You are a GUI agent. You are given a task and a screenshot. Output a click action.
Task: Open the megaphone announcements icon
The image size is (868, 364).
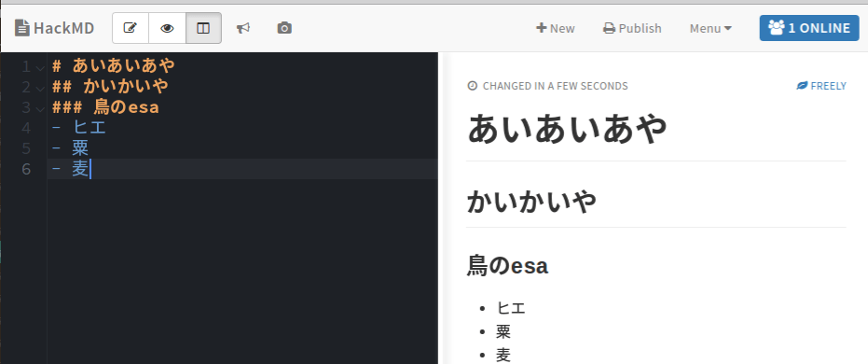(243, 28)
